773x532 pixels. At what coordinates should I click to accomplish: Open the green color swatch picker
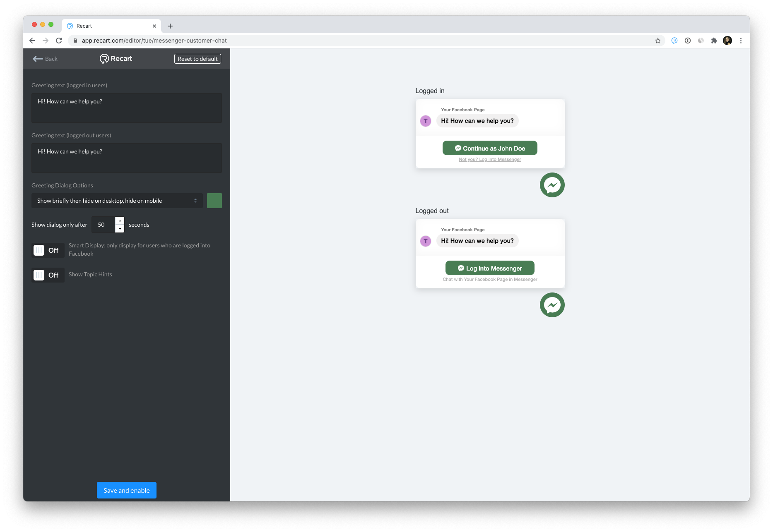click(214, 201)
